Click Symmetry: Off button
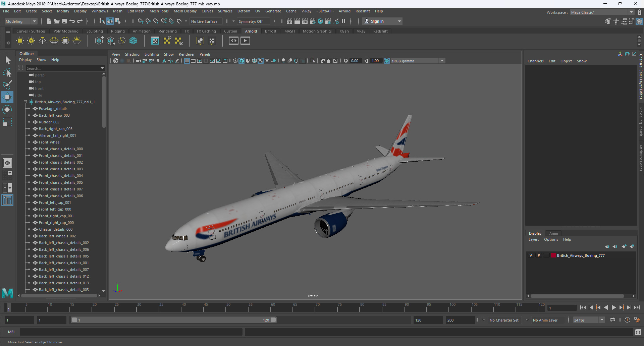644x346 pixels. (x=253, y=21)
